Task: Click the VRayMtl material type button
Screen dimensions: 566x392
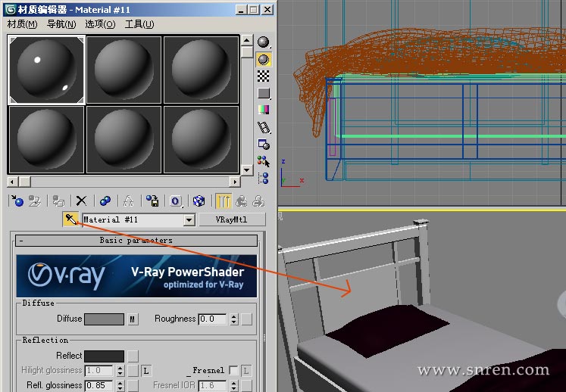Action: pyautogui.click(x=232, y=220)
